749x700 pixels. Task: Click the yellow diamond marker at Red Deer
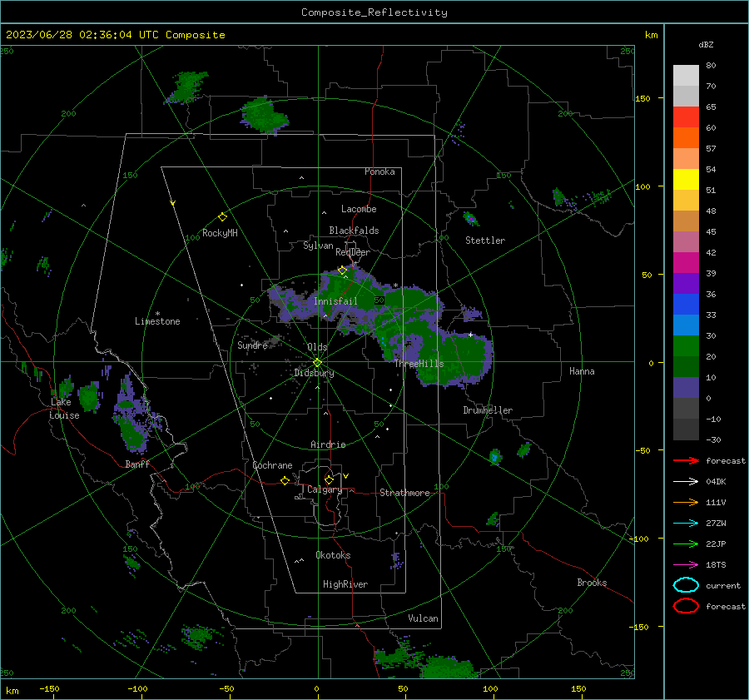[342, 270]
